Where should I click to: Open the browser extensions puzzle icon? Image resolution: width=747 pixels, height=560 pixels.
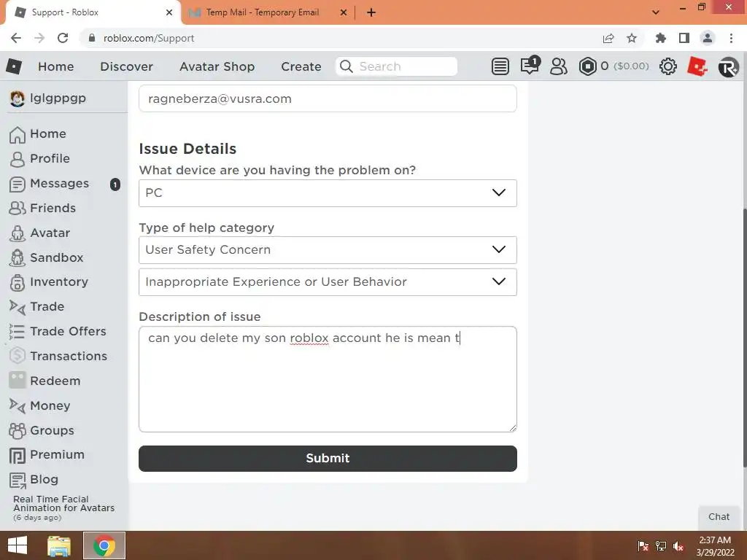[x=660, y=38]
